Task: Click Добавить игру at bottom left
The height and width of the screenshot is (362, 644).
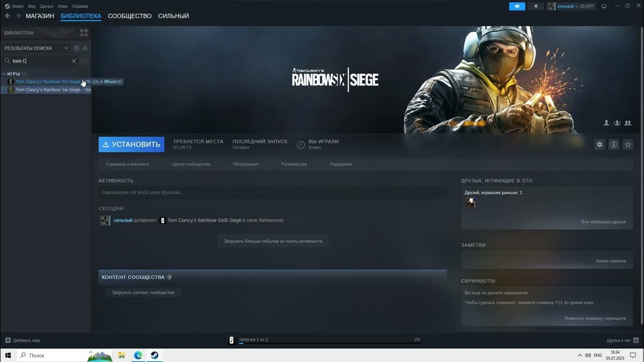Action: 23,340
